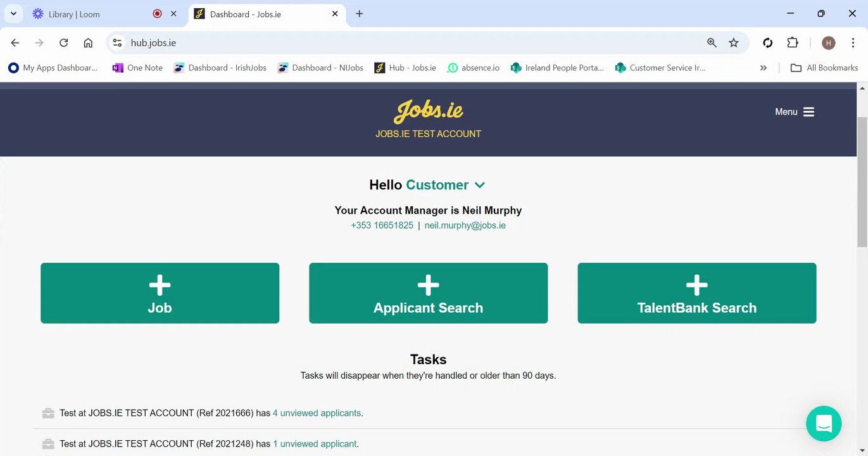Open the tab search dropdown arrow

tap(13, 13)
